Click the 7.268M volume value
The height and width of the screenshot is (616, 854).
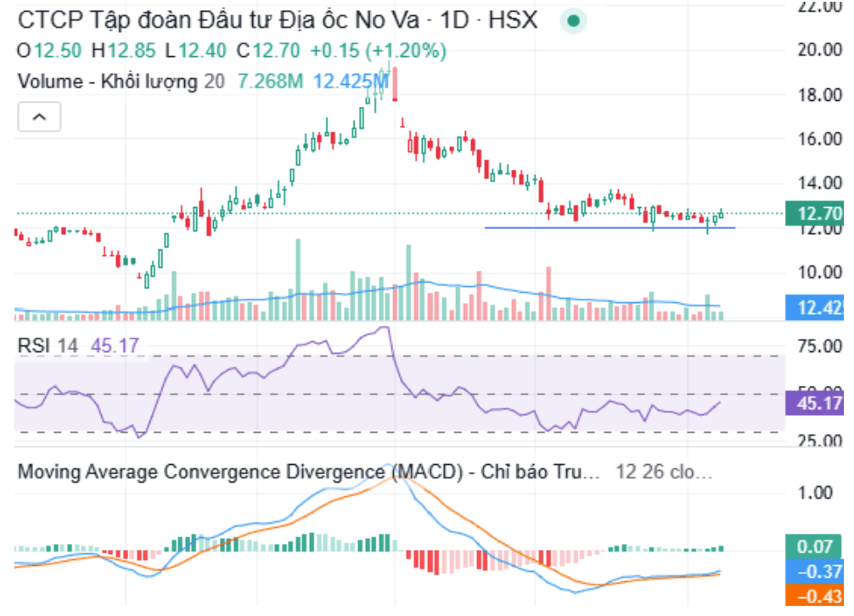click(270, 81)
